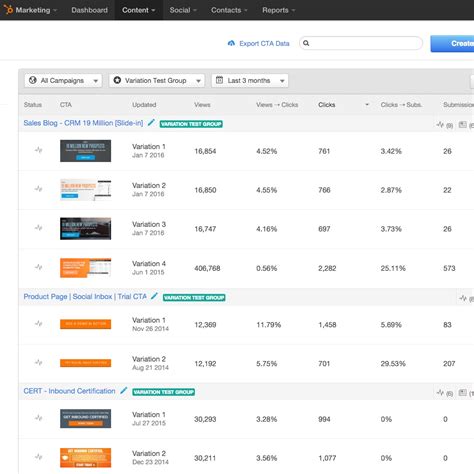The image size is (474, 474).
Task: Open orange thumbnail of CERT Variation 2 CTA
Action: [x=85, y=458]
